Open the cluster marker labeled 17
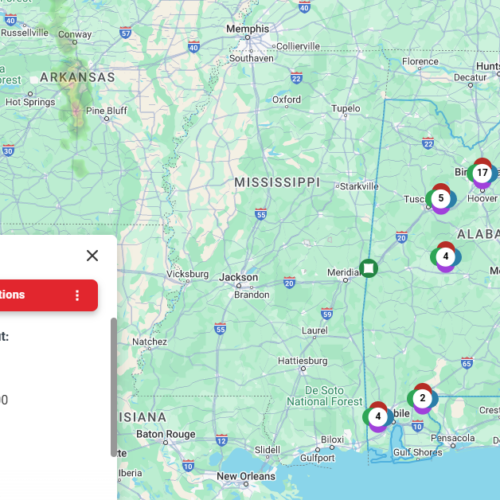 pyautogui.click(x=482, y=173)
